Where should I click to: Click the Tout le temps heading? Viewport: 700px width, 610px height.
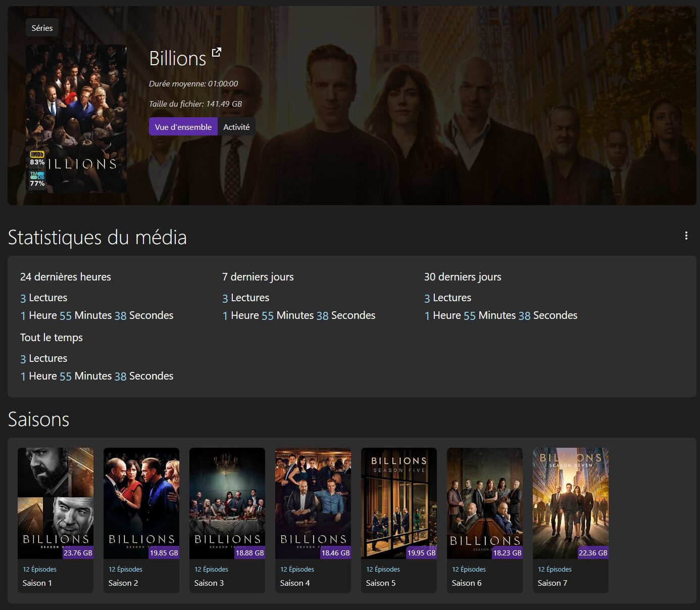tap(52, 338)
